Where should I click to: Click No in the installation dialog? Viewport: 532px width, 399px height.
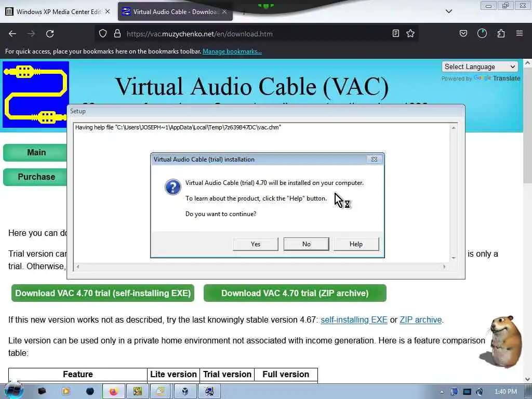(306, 244)
